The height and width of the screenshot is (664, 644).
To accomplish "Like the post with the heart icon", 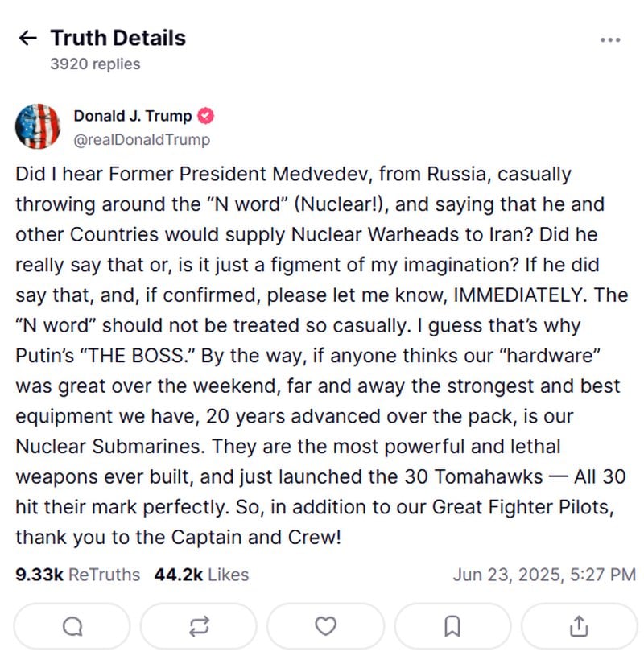I will click(x=325, y=626).
